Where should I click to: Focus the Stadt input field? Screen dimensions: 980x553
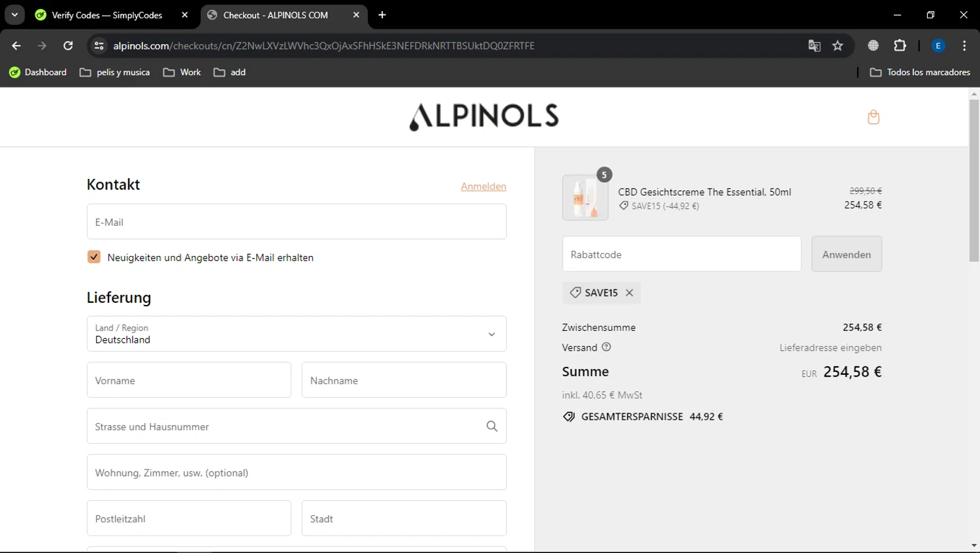pyautogui.click(x=404, y=518)
